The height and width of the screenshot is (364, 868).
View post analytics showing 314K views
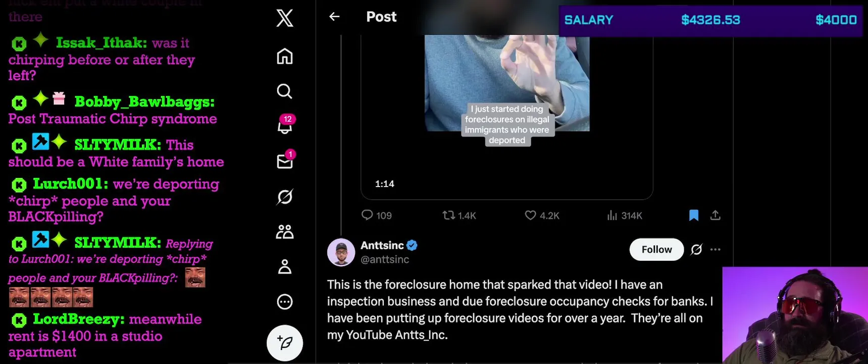[x=625, y=215]
